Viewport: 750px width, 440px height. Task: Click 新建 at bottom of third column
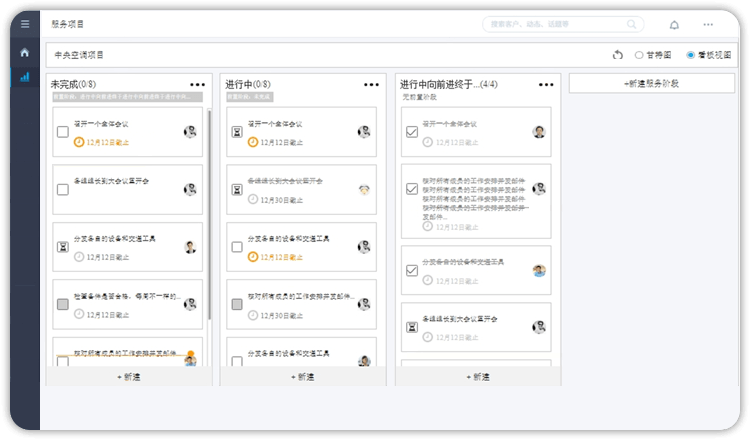(478, 377)
